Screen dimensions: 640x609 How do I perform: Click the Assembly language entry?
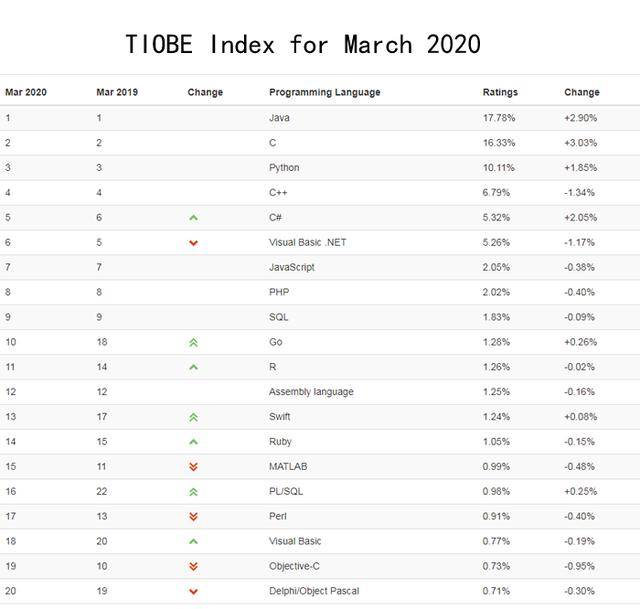pyautogui.click(x=311, y=392)
